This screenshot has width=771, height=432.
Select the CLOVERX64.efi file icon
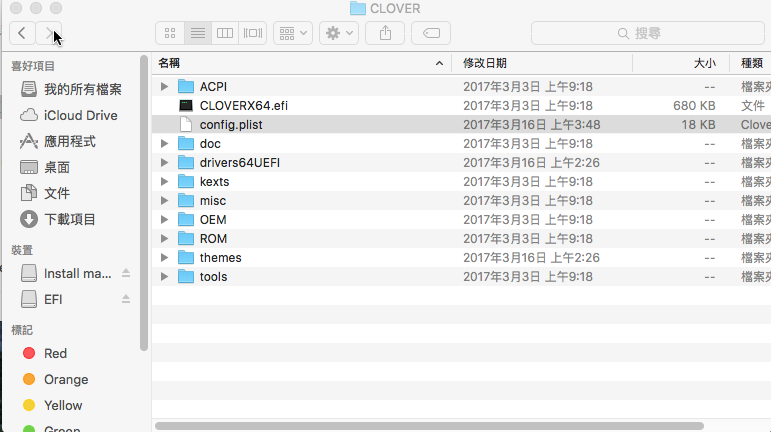pos(186,106)
